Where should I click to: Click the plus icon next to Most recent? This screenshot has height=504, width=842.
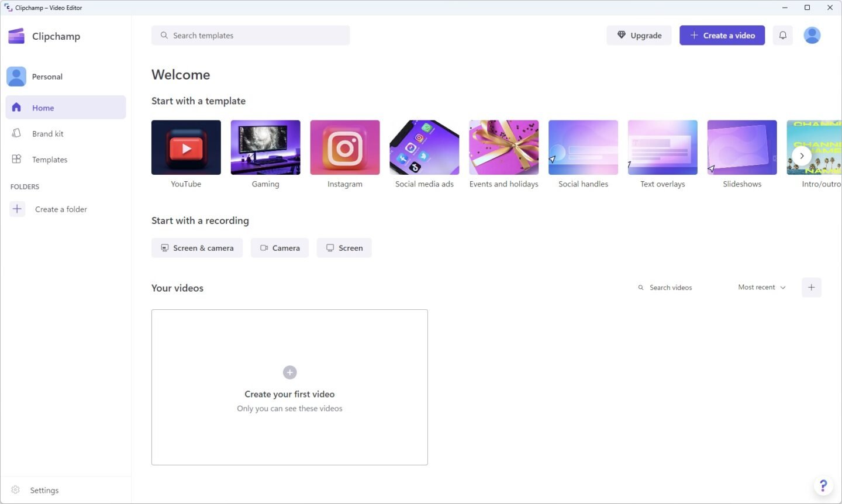click(x=812, y=287)
